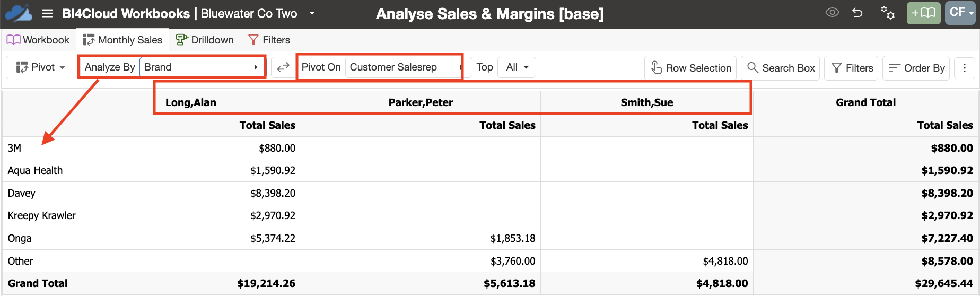The image size is (980, 296).
Task: Expand the Bluewater Co Two company dropdown
Action: 312,13
